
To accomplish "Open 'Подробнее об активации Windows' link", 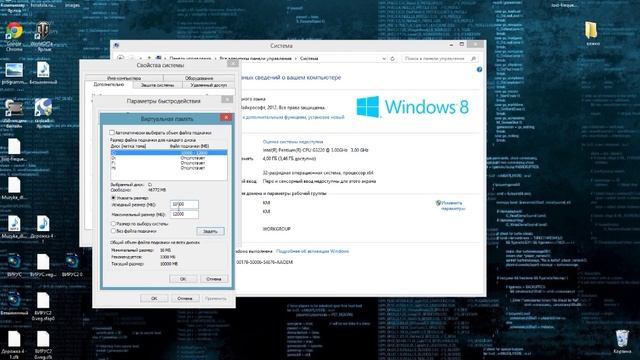I will coord(312,251).
